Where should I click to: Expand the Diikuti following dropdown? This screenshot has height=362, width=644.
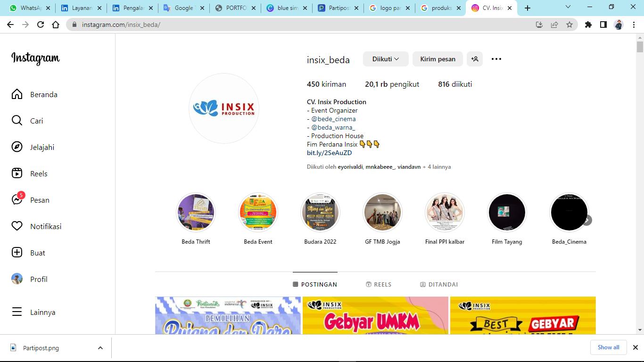click(x=385, y=59)
